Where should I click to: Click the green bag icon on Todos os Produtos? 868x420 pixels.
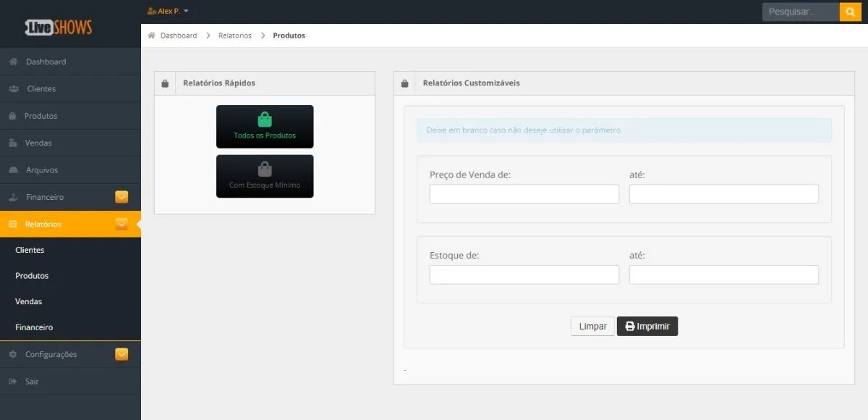[265, 119]
